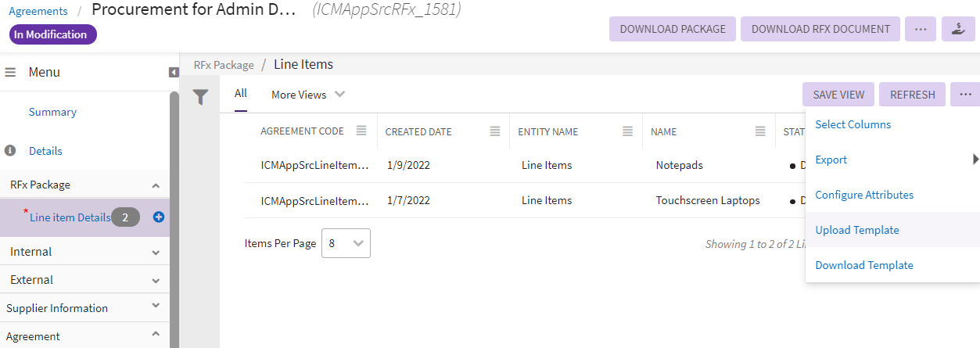Open Created Date column menu icon
The width and height of the screenshot is (980, 348).
click(x=495, y=131)
